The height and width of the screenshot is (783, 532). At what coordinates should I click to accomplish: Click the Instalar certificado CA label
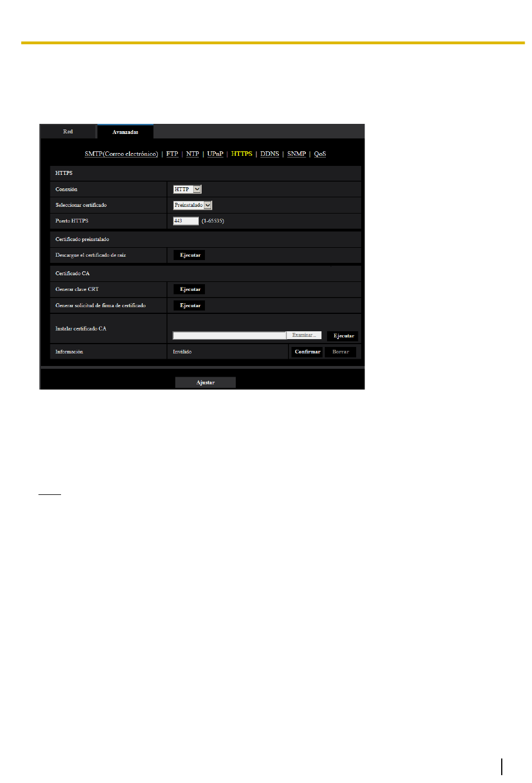point(81,328)
